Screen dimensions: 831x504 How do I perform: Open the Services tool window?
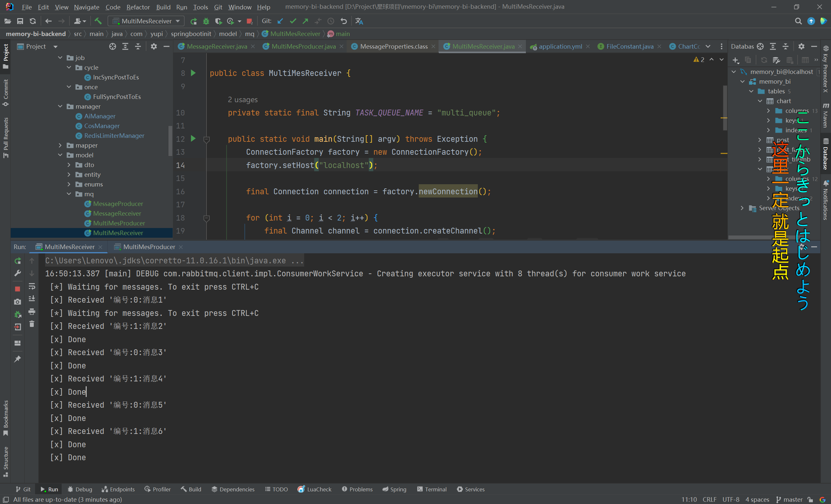(471, 489)
